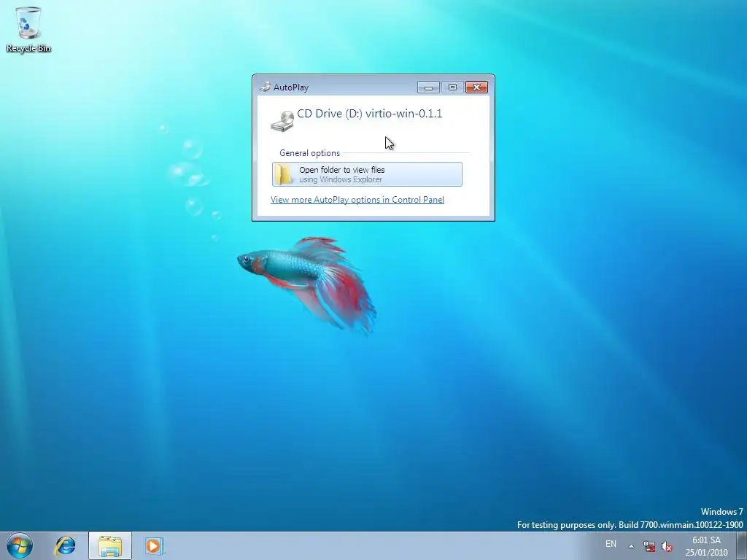Close the AutoPlay dialog

(476, 87)
